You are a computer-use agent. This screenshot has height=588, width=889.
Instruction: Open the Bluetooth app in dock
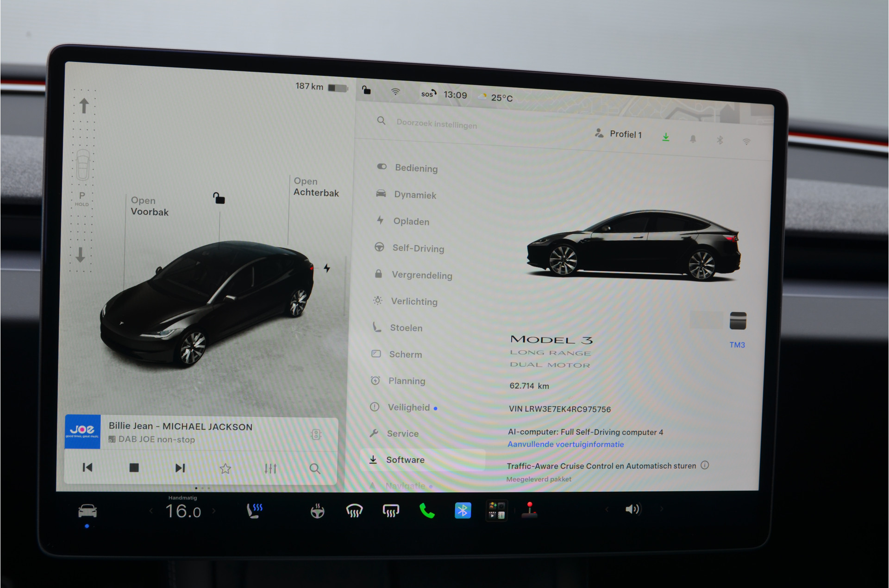point(463,510)
